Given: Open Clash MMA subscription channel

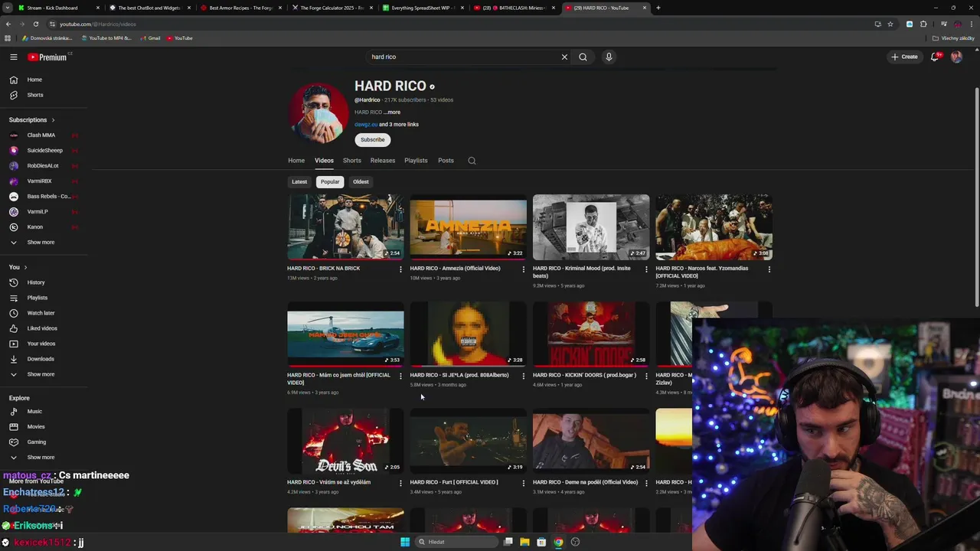Looking at the screenshot, I should tap(41, 135).
